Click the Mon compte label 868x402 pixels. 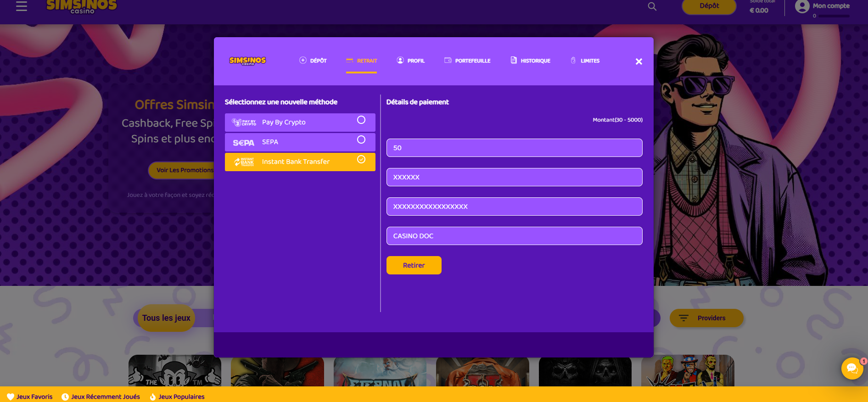pos(831,6)
